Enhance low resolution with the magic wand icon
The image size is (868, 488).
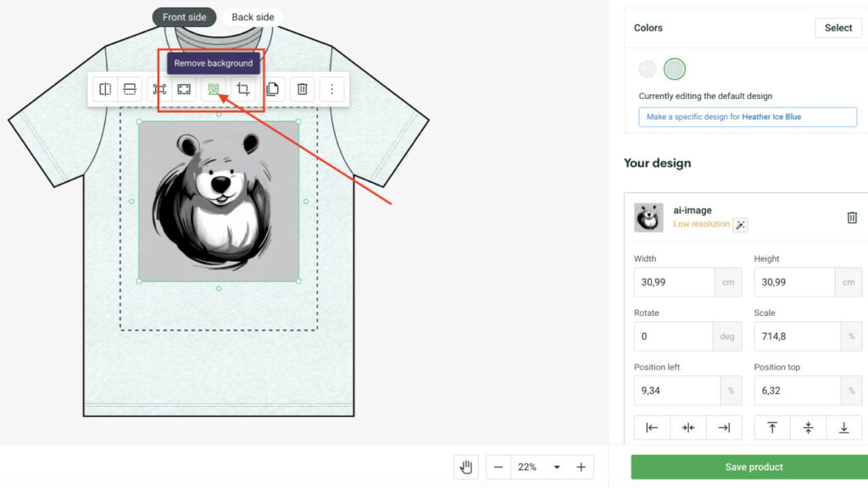click(740, 225)
